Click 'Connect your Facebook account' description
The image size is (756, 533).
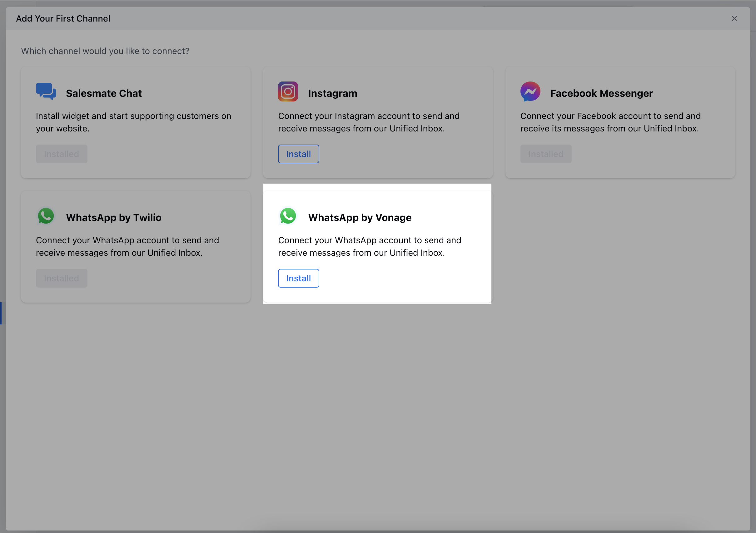pos(610,122)
